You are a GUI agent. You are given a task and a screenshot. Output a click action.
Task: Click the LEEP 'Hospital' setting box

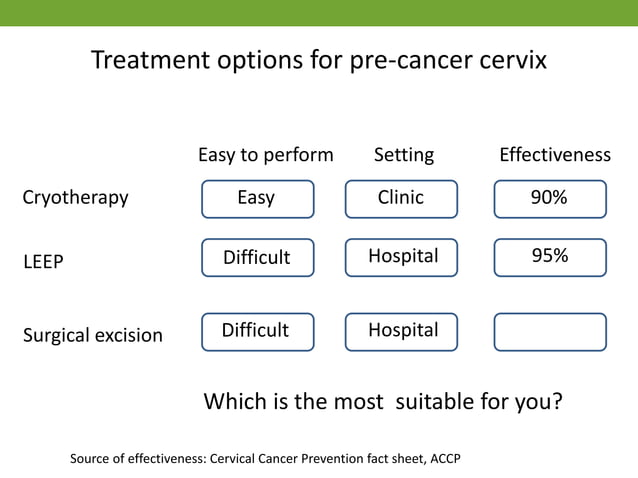(x=401, y=258)
